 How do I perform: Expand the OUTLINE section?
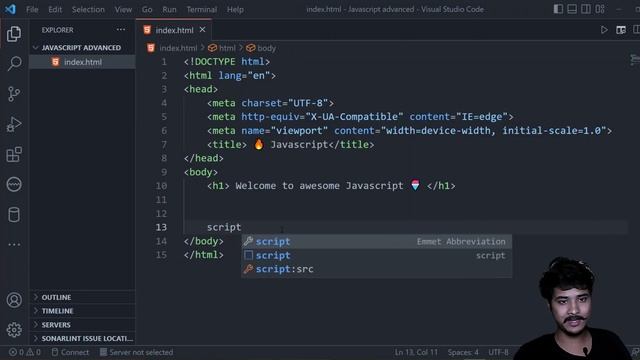coord(82,297)
